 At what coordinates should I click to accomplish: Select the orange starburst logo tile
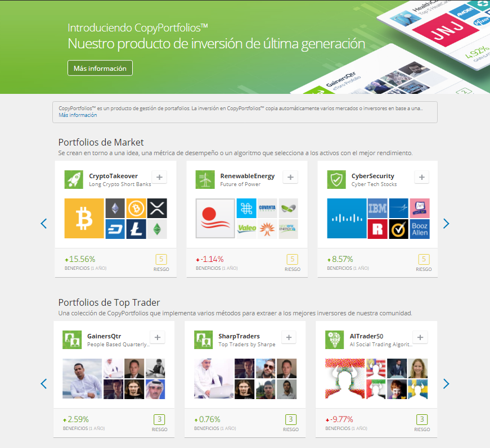267,229
